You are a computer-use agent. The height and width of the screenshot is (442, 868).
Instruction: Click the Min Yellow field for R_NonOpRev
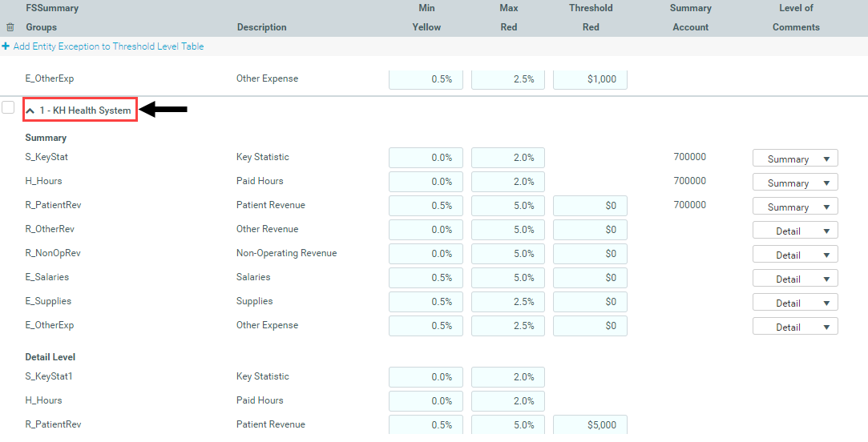click(x=426, y=254)
